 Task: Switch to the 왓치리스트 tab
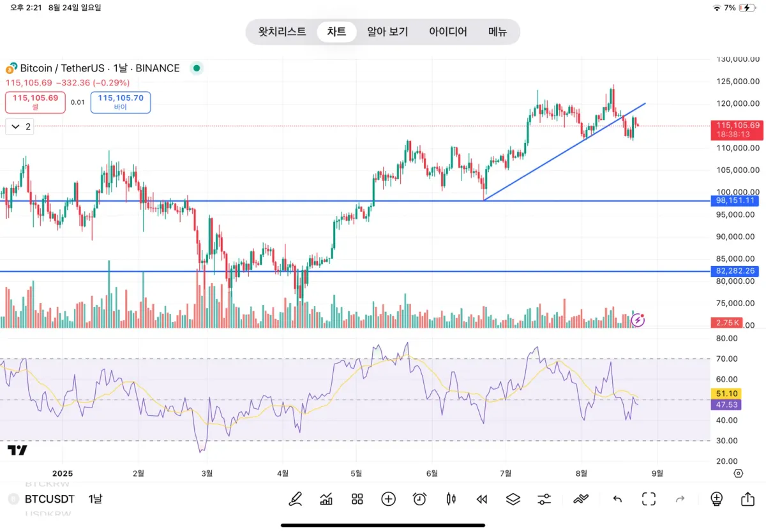[282, 31]
